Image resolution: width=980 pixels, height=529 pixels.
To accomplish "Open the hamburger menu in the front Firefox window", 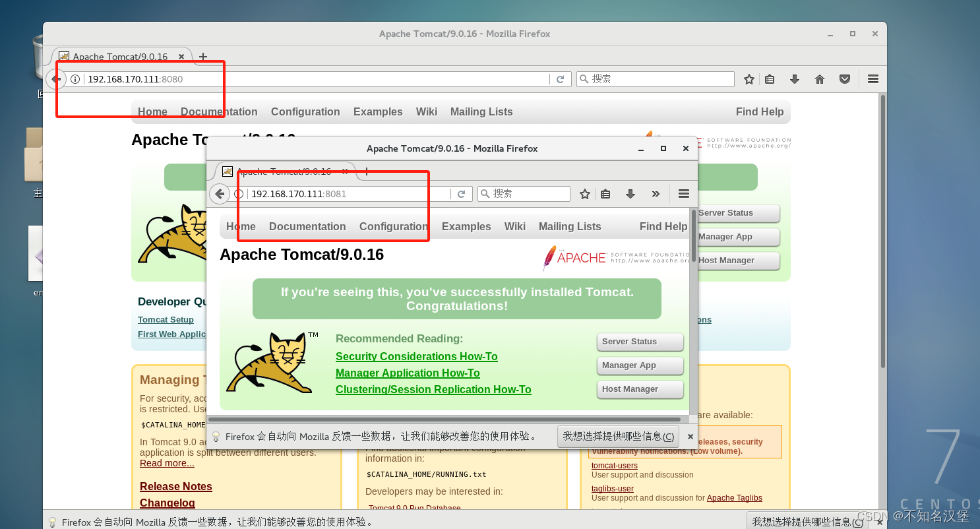I will 684,194.
